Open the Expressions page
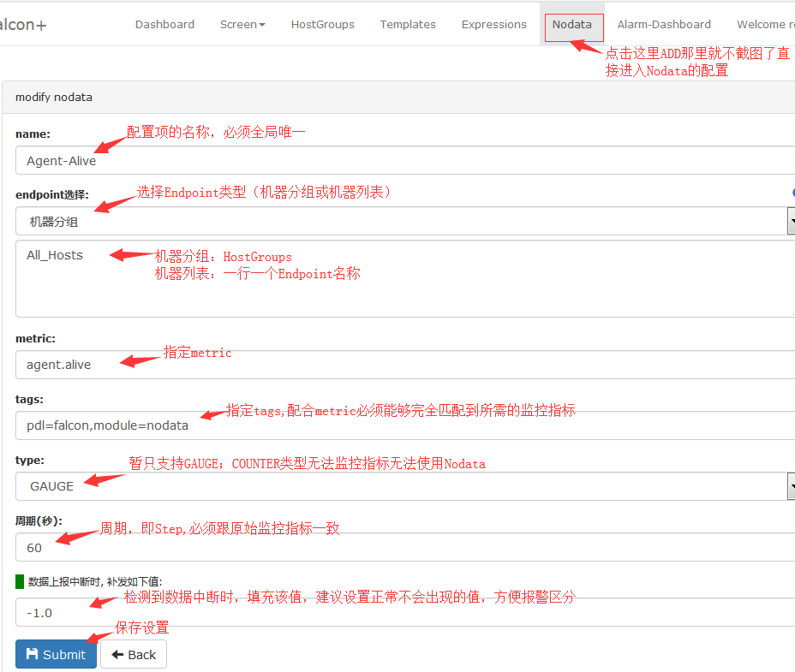Screen dimensions: 795x672 (x=493, y=24)
